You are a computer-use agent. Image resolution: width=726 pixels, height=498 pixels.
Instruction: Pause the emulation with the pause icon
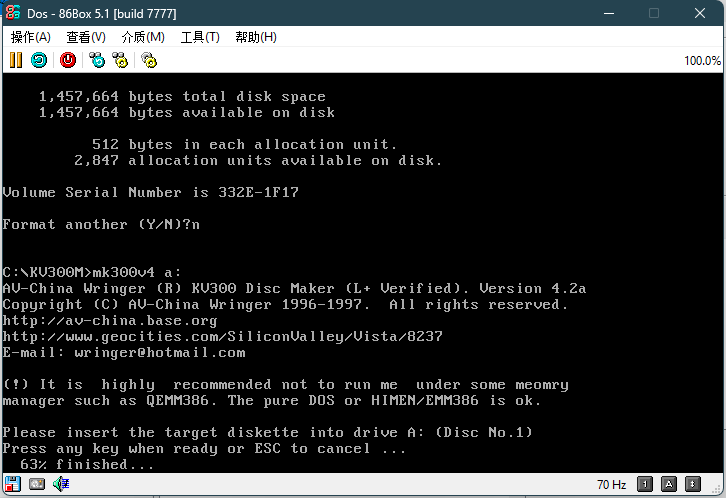point(15,60)
